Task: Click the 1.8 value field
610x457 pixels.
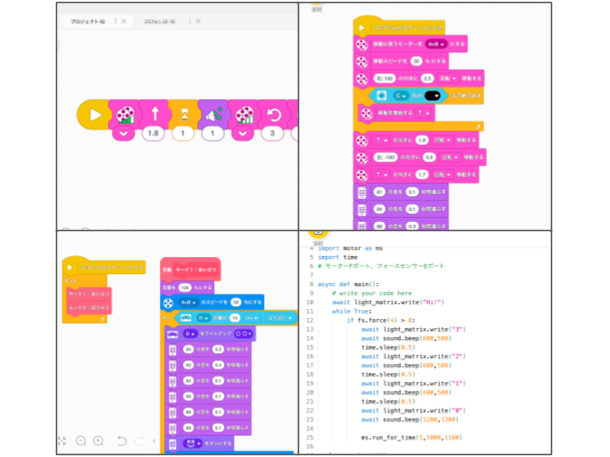Action: (x=154, y=133)
